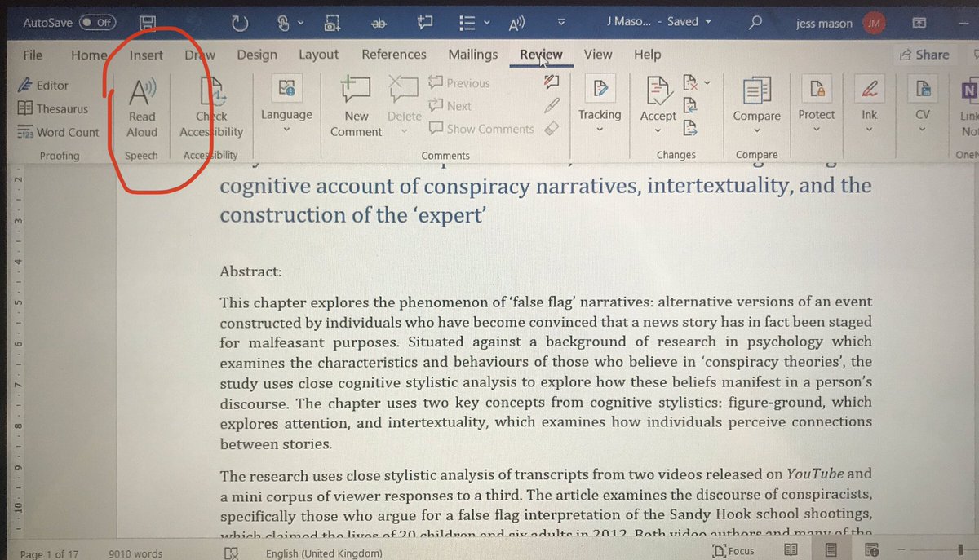The image size is (979, 560).
Task: Click the JM account avatar
Action: 874,23
